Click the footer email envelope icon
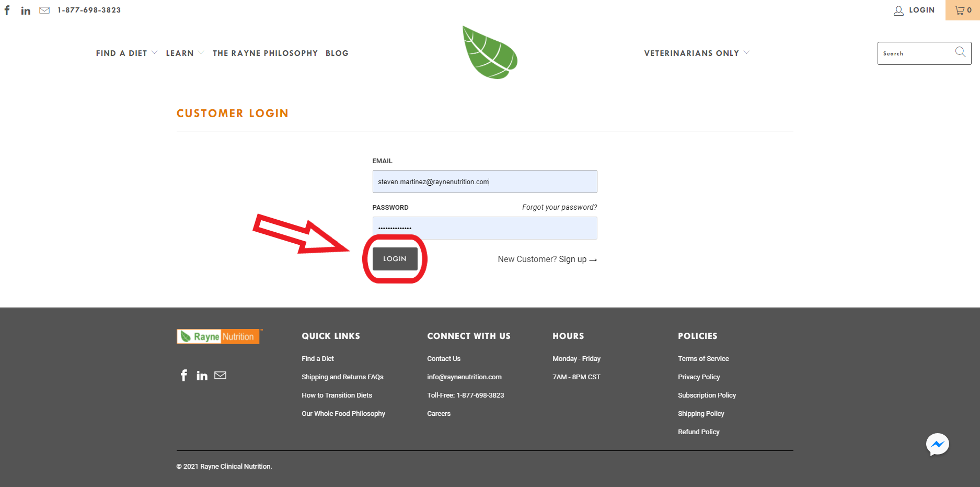 coord(220,375)
